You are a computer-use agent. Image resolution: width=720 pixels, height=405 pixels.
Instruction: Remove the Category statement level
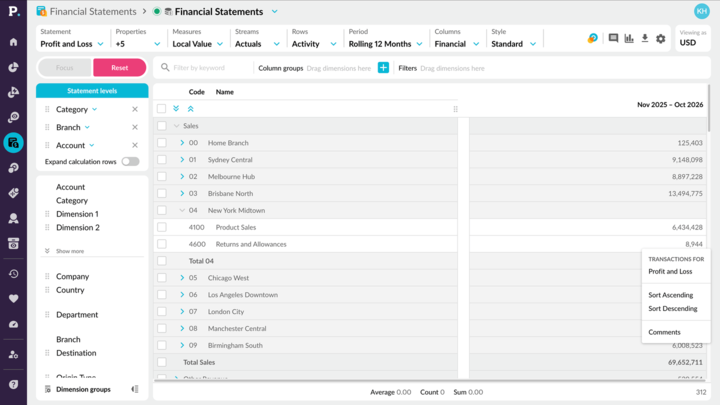pos(135,109)
